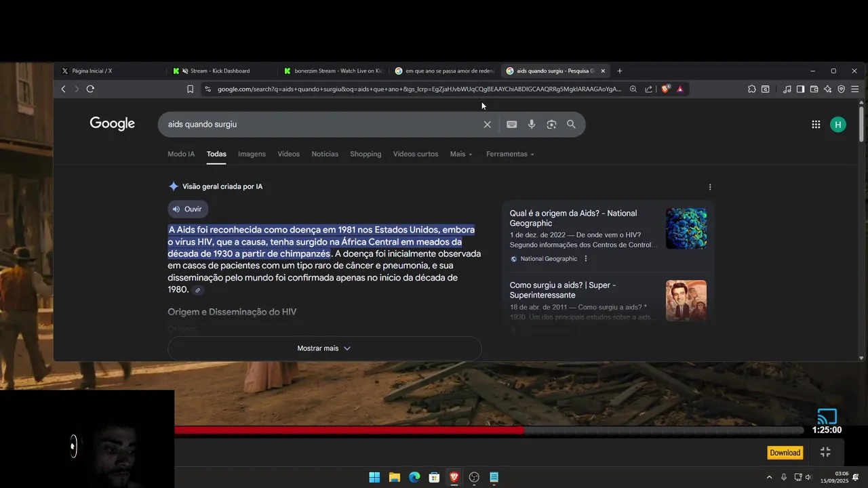Open OBS Studio from the taskbar
The width and height of the screenshot is (868, 488).
(x=474, y=477)
